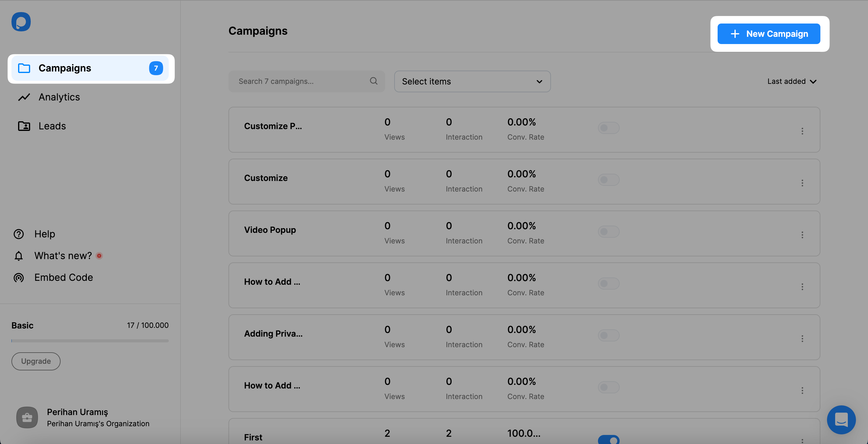Enable the Adding Priva... campaign toggle
This screenshot has height=444, width=868.
pyautogui.click(x=609, y=335)
